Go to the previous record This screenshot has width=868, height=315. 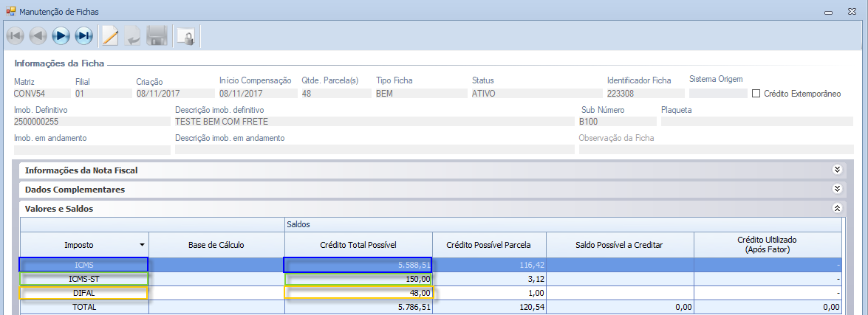(38, 35)
